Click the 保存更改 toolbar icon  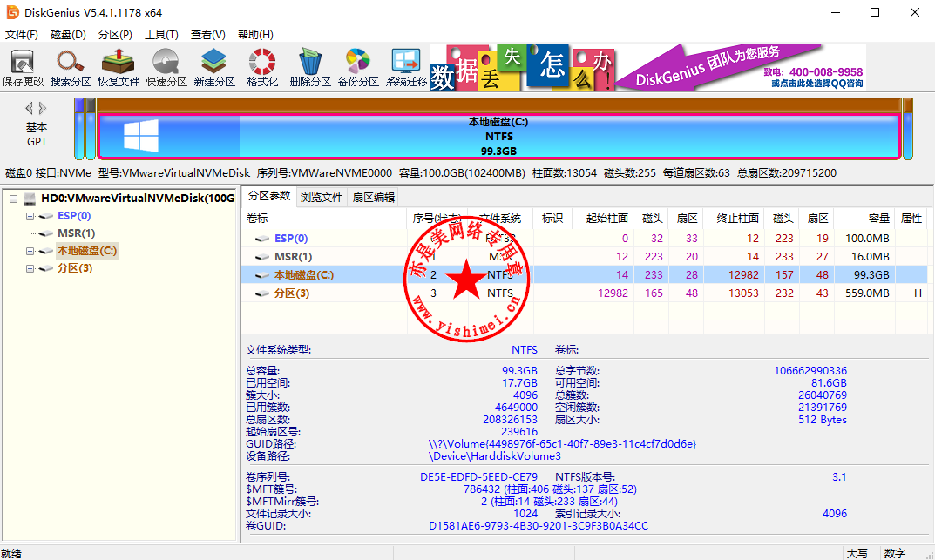point(23,68)
